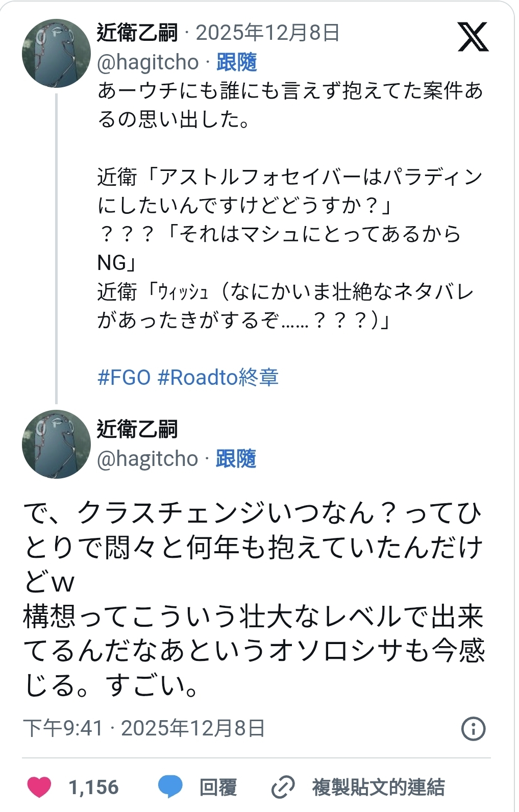Open the #FGO hashtag
The height and width of the screenshot is (812, 519).
click(124, 378)
